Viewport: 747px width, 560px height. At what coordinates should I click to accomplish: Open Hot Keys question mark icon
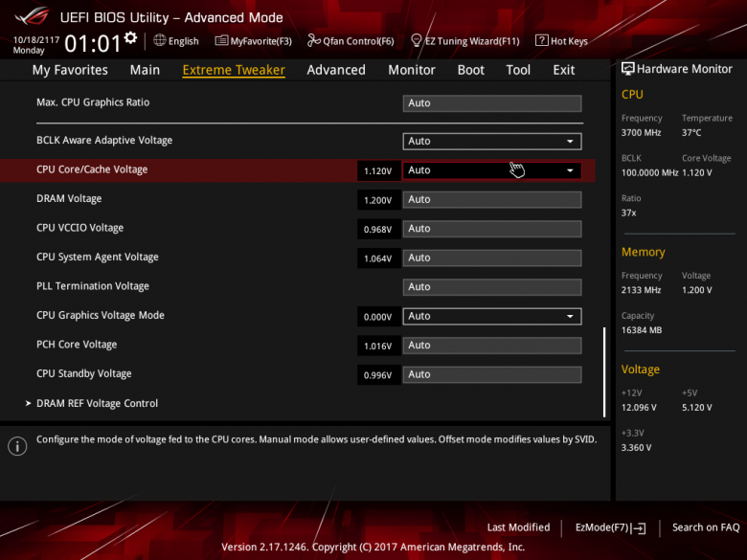point(542,40)
